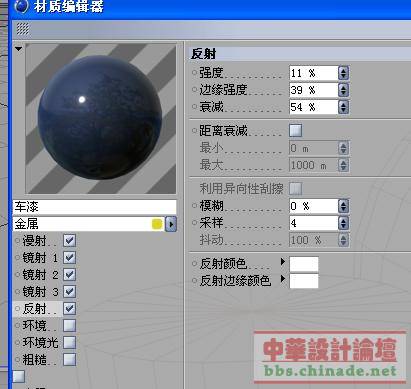
Task: Click the material preview sphere
Action: point(100,117)
